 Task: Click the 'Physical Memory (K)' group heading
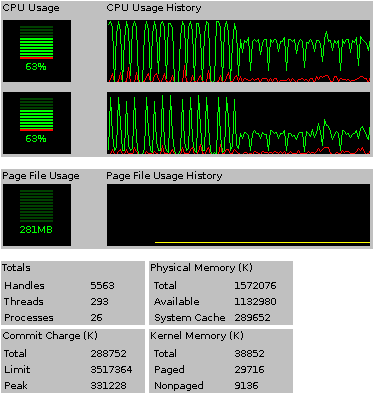click(x=201, y=268)
